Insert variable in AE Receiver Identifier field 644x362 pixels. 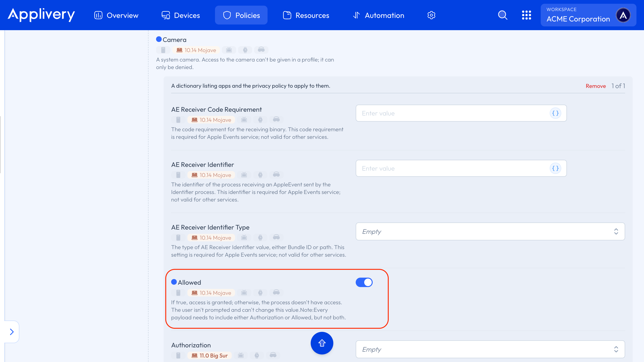pyautogui.click(x=555, y=169)
